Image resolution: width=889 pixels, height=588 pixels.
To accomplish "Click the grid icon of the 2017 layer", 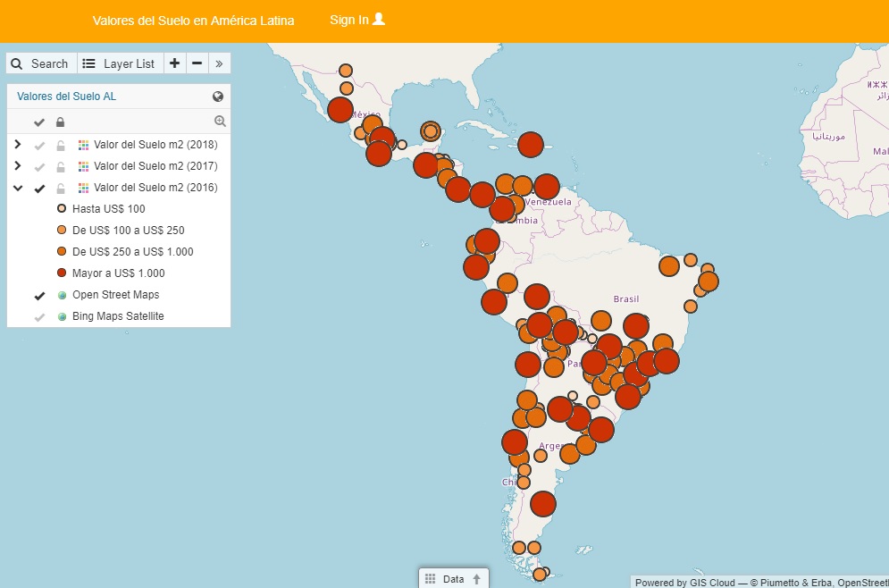I will tap(83, 166).
